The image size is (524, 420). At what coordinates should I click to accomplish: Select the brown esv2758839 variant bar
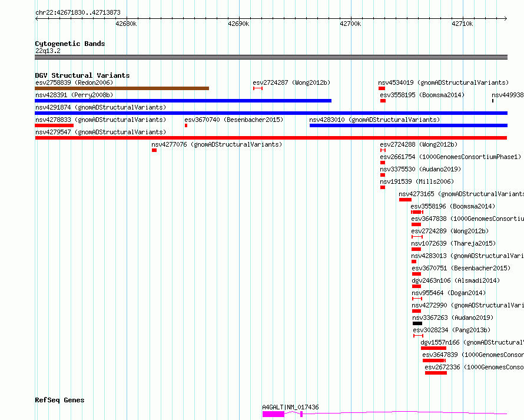click(122, 88)
